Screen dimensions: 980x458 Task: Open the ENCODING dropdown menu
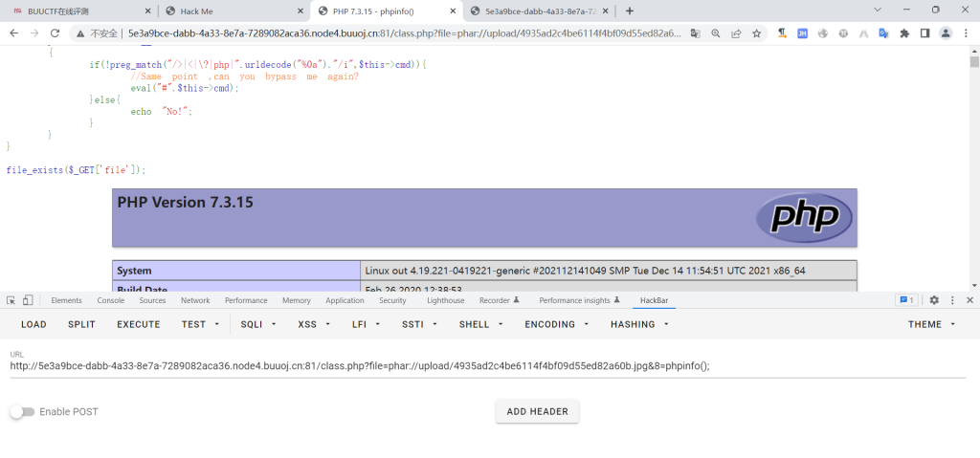click(555, 324)
